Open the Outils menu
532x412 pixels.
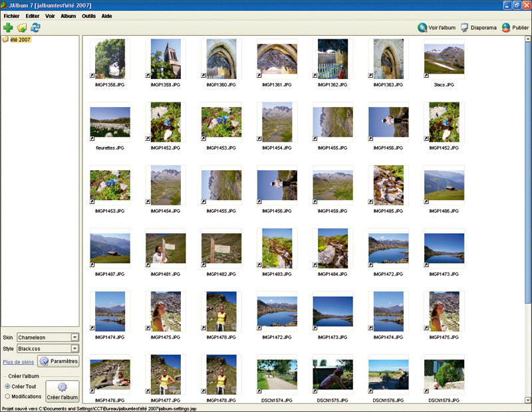click(88, 16)
